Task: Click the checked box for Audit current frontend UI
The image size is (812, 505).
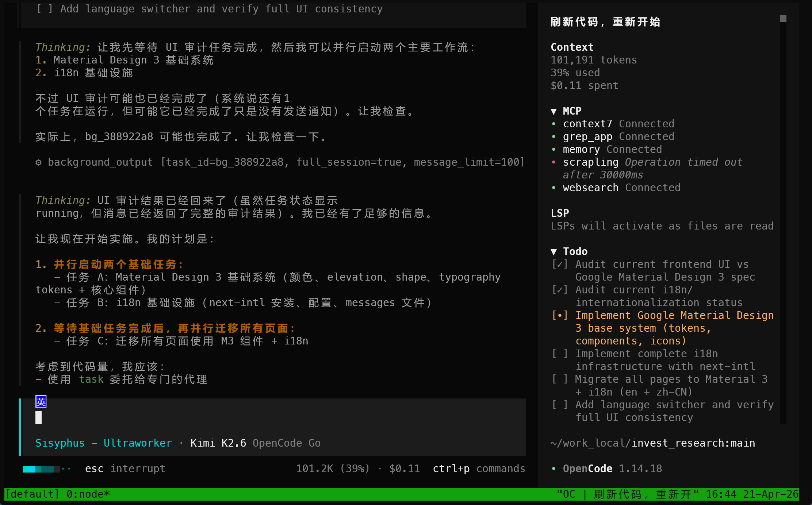Action: pos(560,264)
